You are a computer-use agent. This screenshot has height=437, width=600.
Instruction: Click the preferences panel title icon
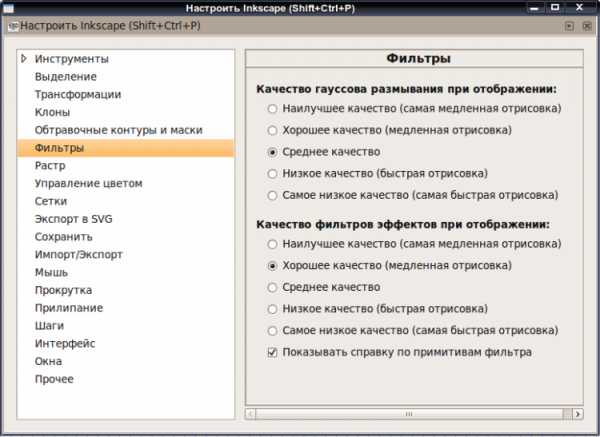point(13,26)
